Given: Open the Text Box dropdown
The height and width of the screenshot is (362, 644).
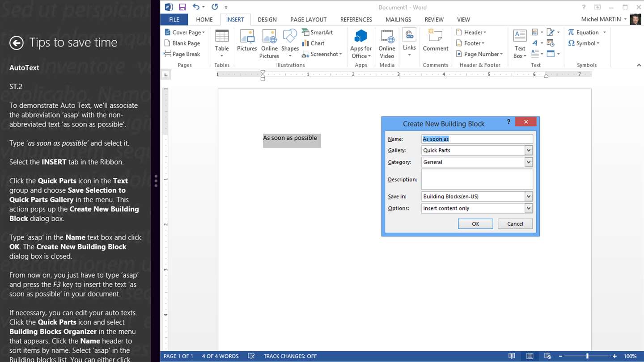Looking at the screenshot, I should tap(520, 43).
